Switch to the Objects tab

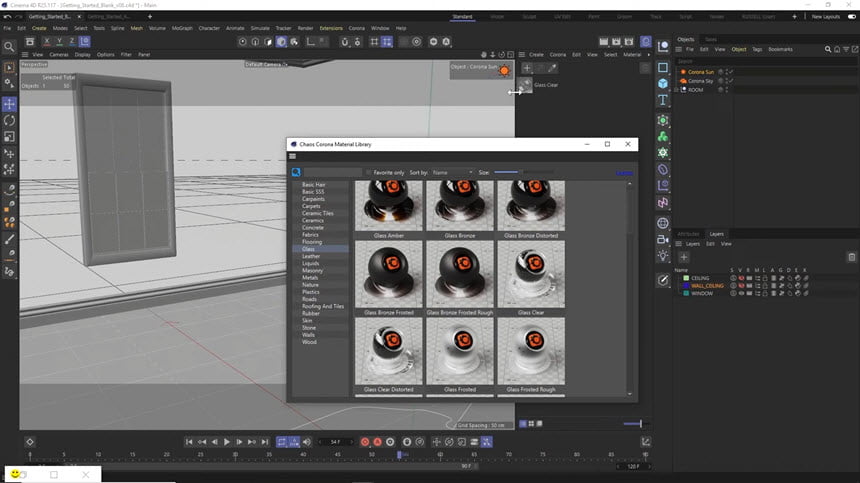click(x=685, y=39)
